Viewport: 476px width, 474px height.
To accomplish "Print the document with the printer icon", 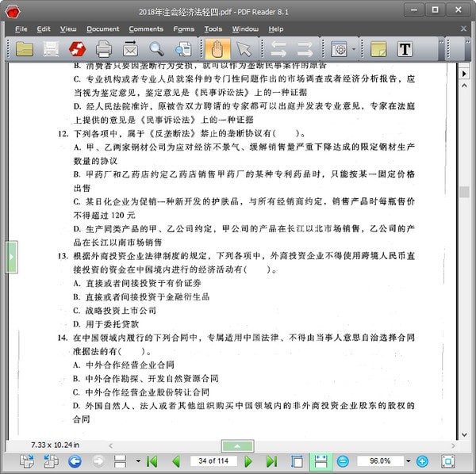I will click(104, 49).
